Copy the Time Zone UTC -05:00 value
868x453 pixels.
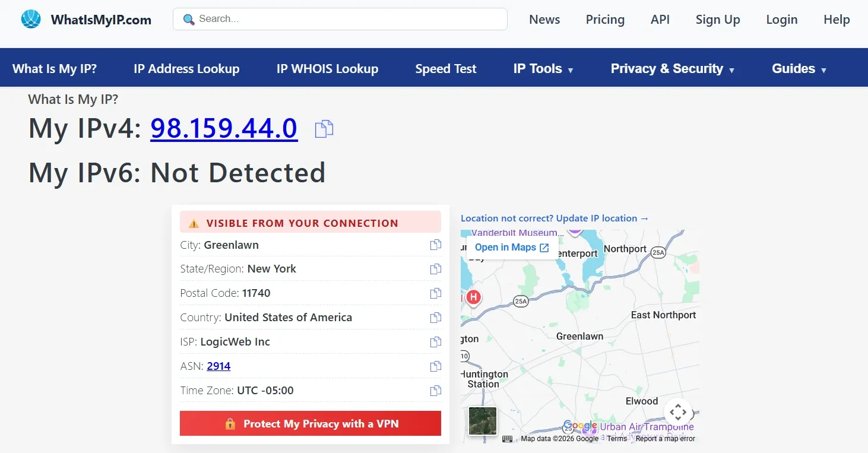click(436, 391)
